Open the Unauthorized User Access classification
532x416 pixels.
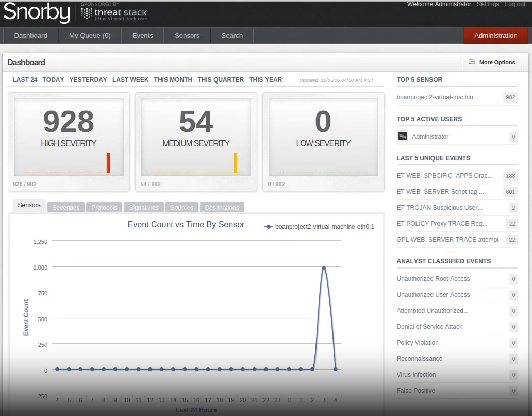(x=433, y=295)
